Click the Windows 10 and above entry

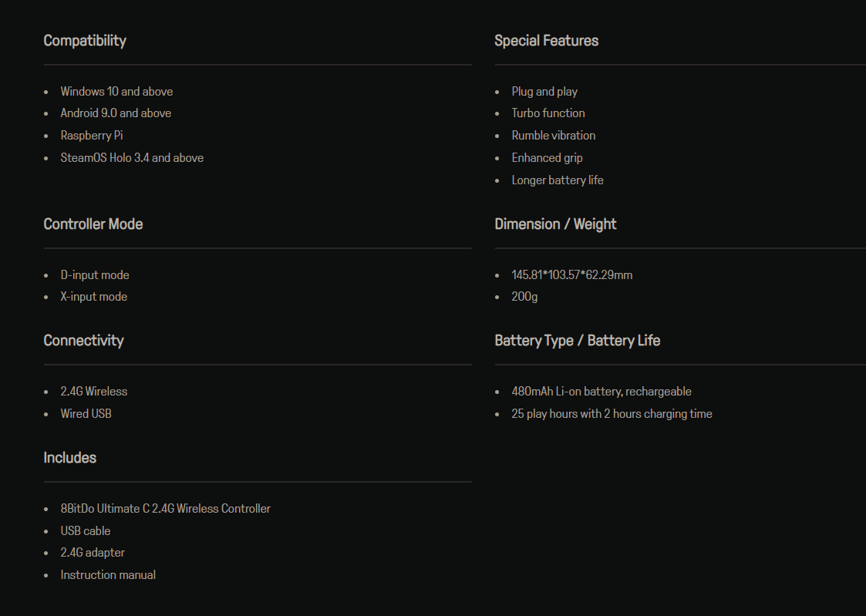click(116, 92)
